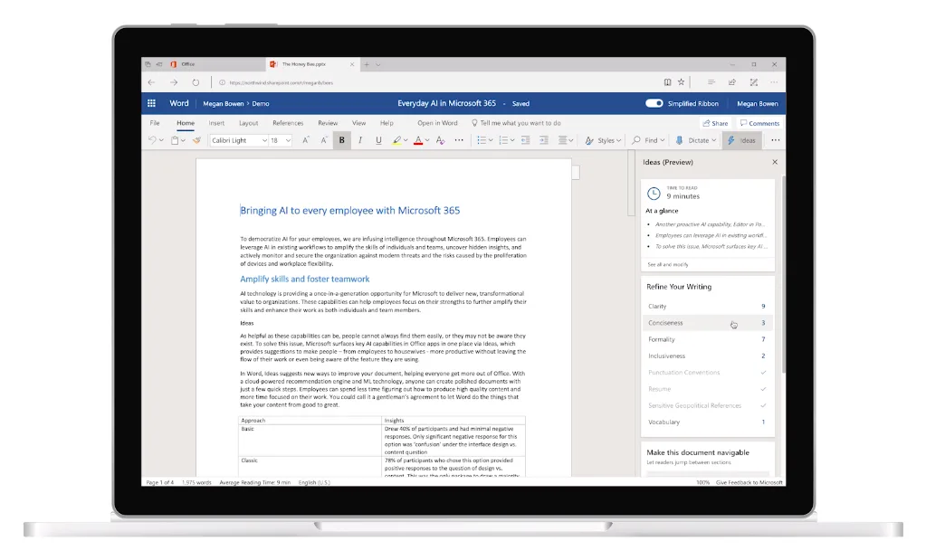
Task: Open more font options beside Clear Formatting
Action: 459,140
